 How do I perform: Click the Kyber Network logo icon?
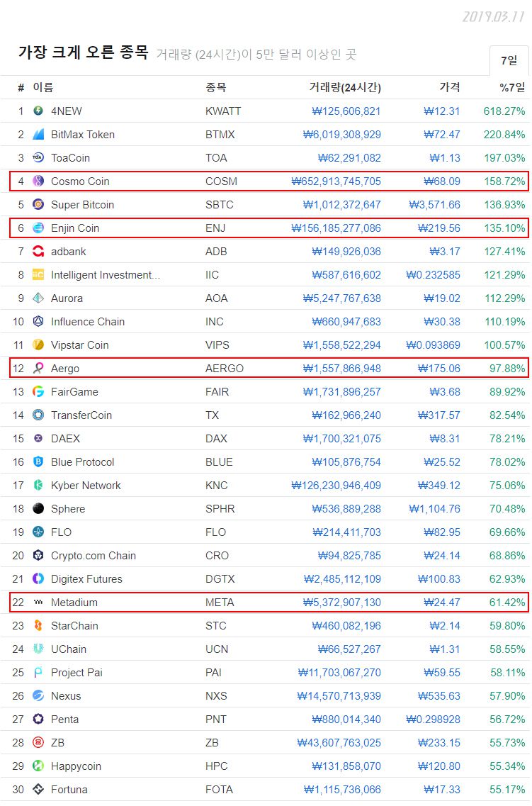click(x=38, y=486)
